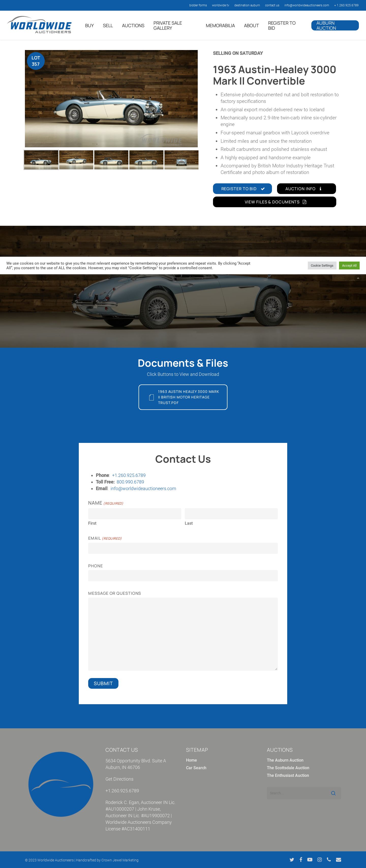Click the phone icon in footer
Image resolution: width=366 pixels, height=868 pixels.
coord(329,860)
